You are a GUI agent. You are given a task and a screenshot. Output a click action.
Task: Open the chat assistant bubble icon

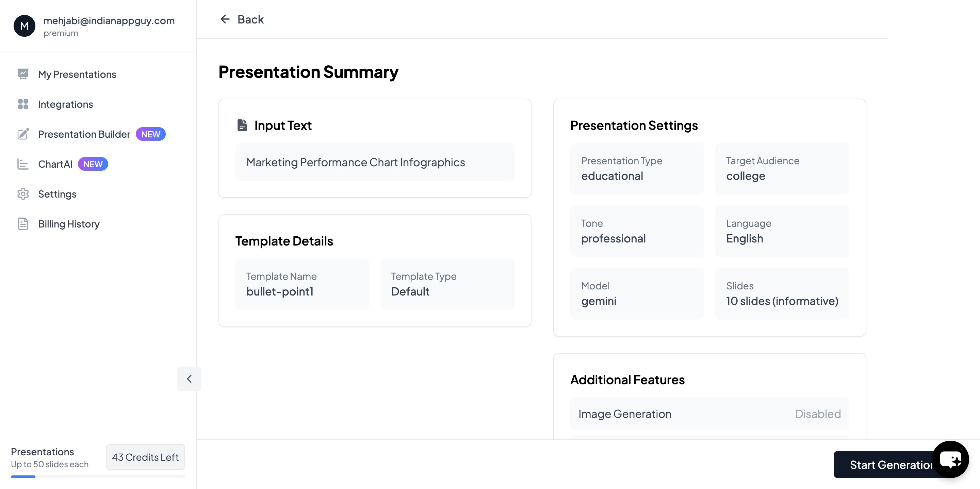pos(950,459)
